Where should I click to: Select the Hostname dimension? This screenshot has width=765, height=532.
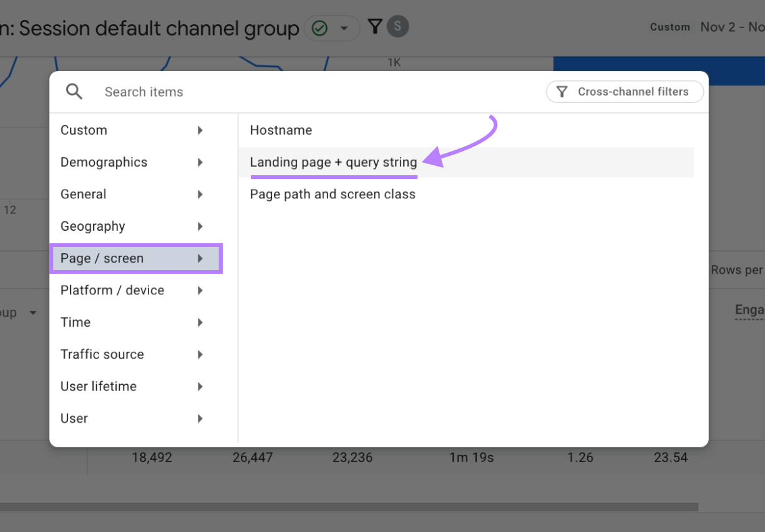281,130
